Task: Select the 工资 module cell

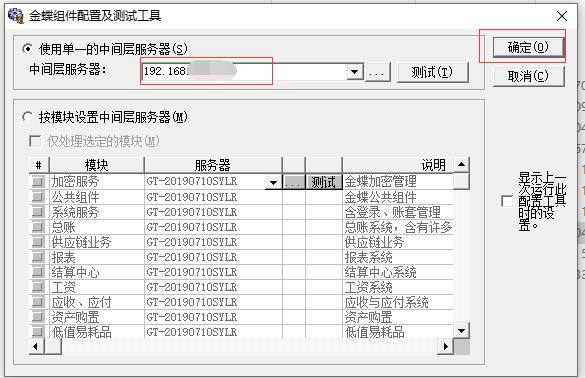Action: [97, 287]
